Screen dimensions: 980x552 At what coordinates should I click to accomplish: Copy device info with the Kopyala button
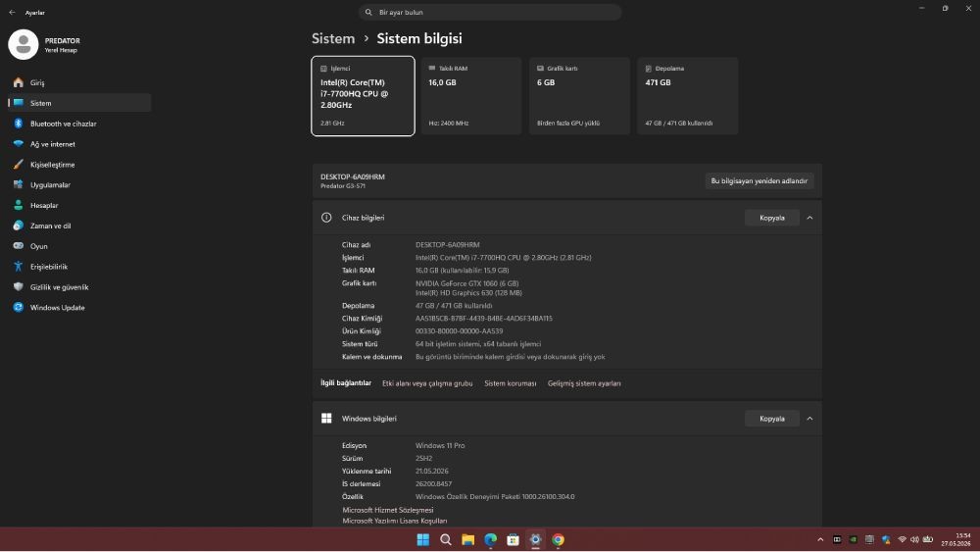tap(772, 218)
